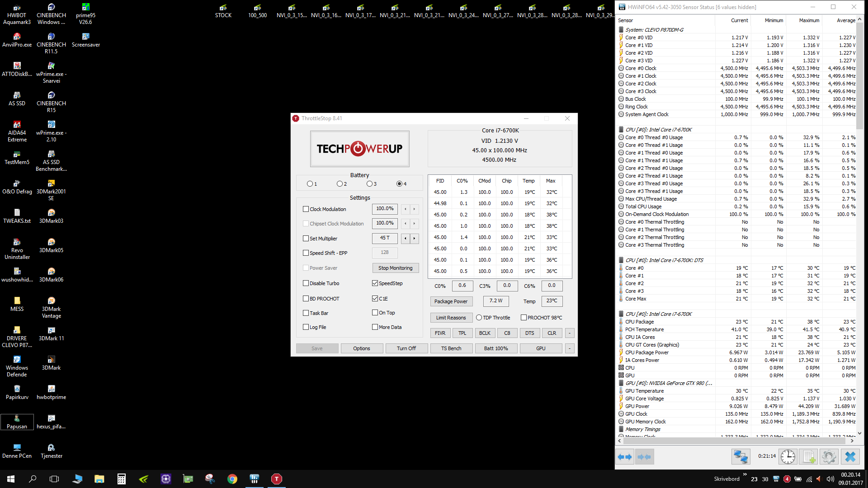The image size is (868, 488).
Task: Close HWiNFO sensors with blue X icon
Action: click(x=850, y=457)
